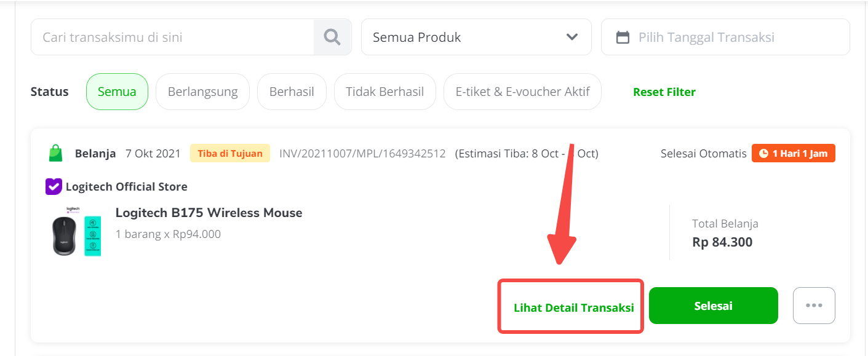The width and height of the screenshot is (868, 356).
Task: Open the Logitech Official Store name link
Action: [127, 186]
